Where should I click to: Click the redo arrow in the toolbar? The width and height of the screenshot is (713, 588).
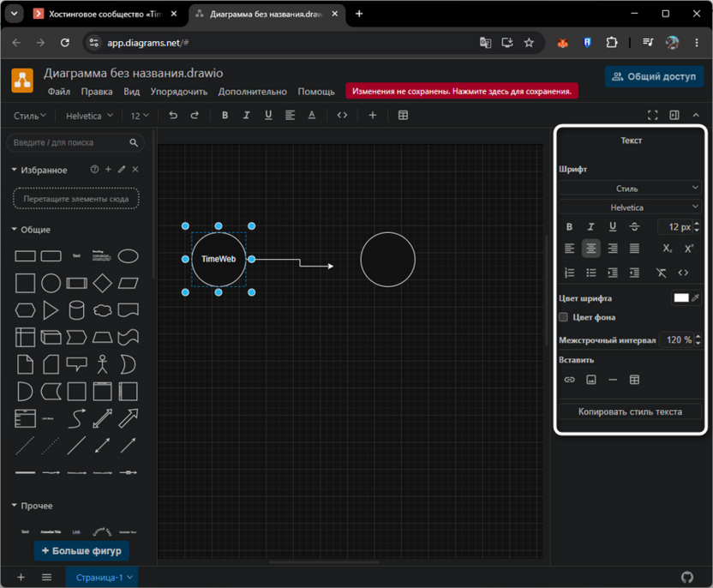(195, 116)
